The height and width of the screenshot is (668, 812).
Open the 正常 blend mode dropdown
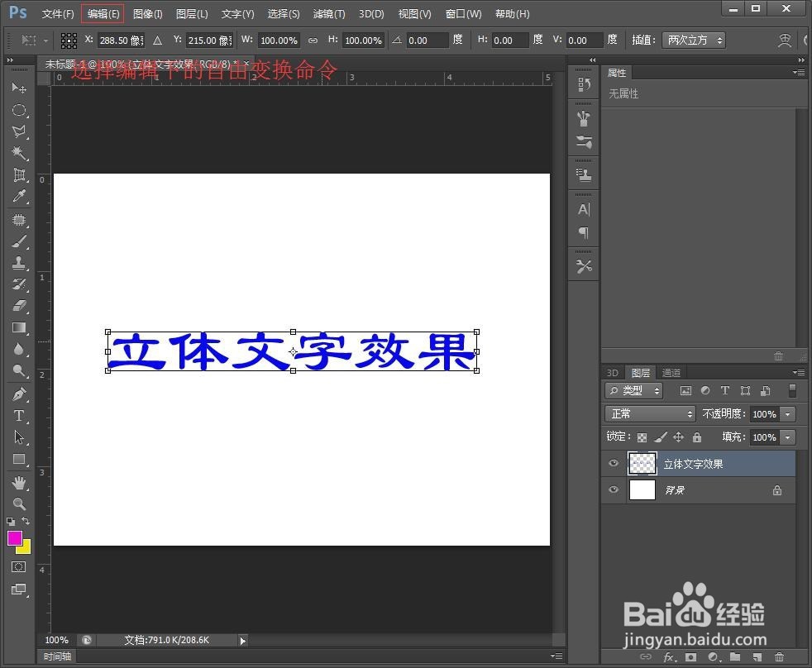pyautogui.click(x=649, y=413)
